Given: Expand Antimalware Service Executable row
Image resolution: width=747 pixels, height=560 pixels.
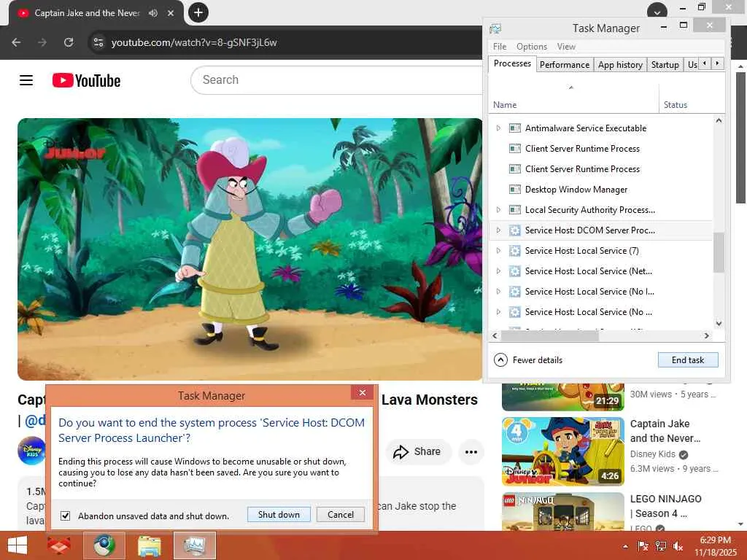Looking at the screenshot, I should [x=498, y=128].
